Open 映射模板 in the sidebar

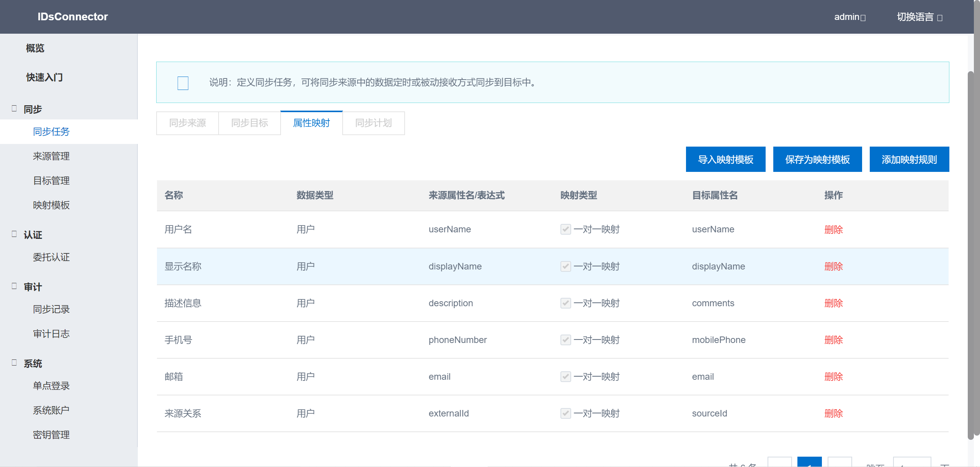51,205
